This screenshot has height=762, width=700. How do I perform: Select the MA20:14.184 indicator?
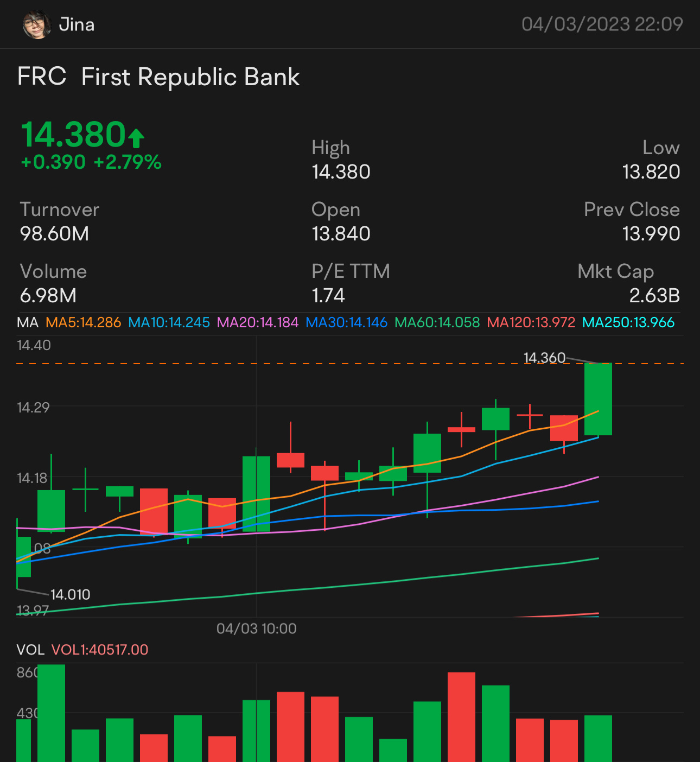tap(258, 323)
